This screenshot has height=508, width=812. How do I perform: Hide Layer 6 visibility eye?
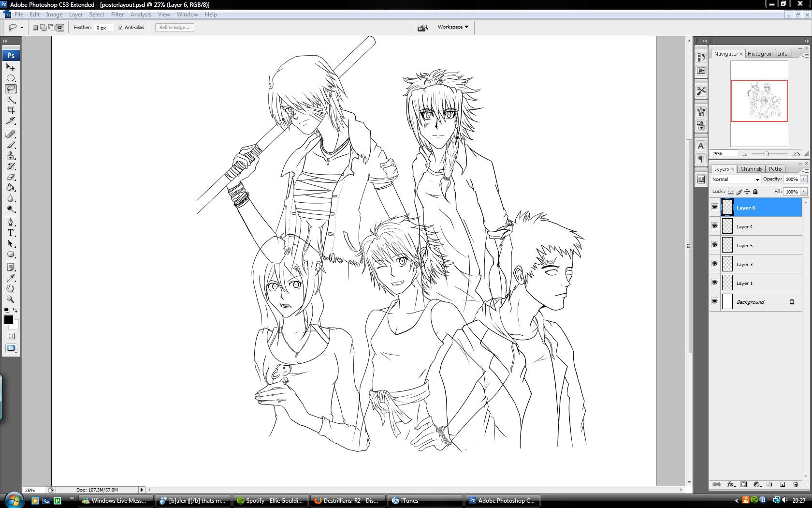tap(714, 208)
